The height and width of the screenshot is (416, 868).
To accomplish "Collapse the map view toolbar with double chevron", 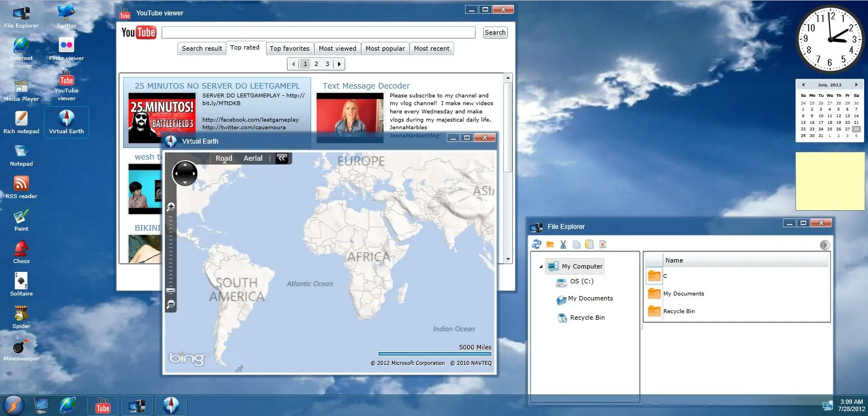I will (282, 158).
